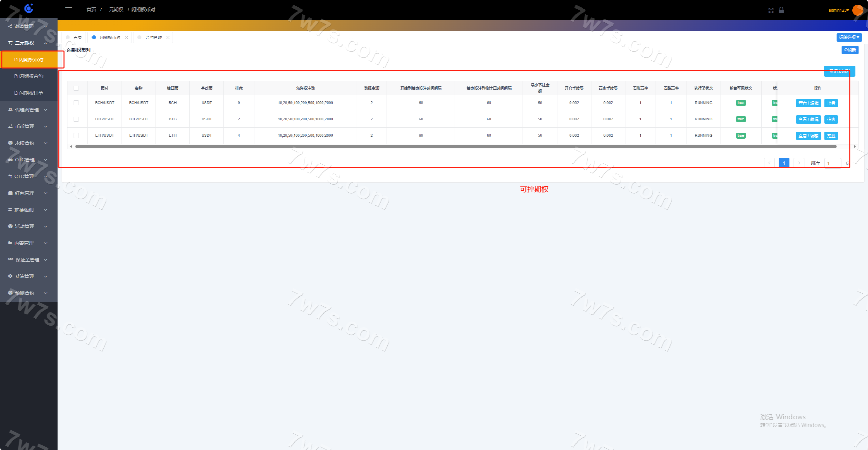Open the 标签选项 dropdown
This screenshot has width=868, height=450.
pyautogui.click(x=849, y=37)
